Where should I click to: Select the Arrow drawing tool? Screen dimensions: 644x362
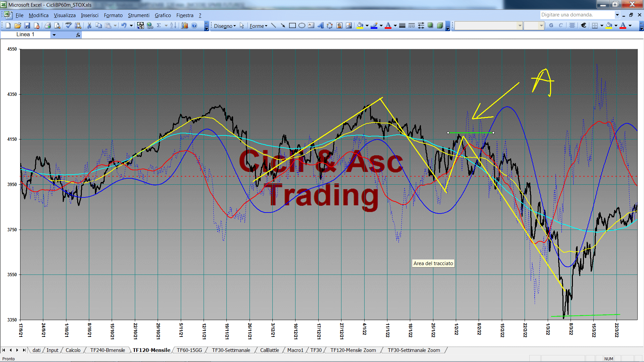click(x=283, y=25)
